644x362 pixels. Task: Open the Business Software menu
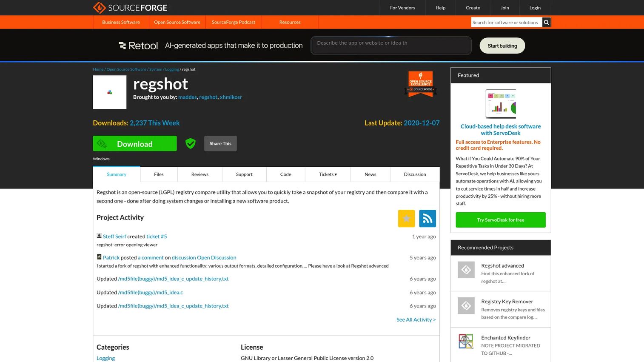121,22
